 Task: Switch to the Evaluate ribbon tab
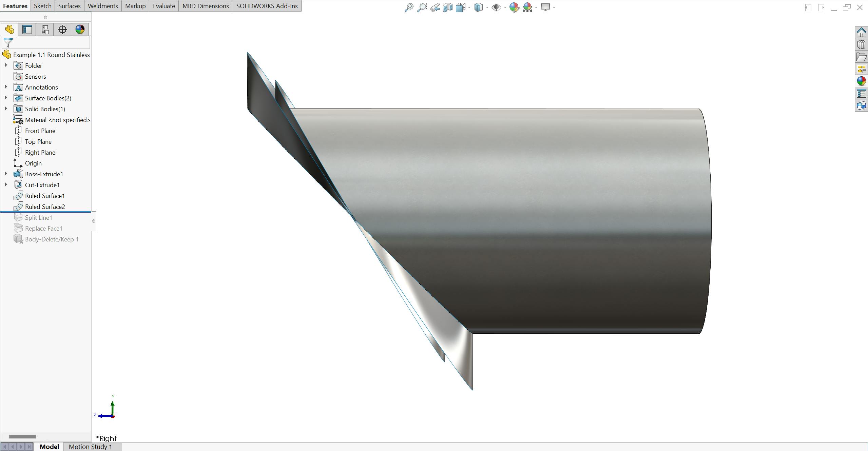click(x=164, y=6)
